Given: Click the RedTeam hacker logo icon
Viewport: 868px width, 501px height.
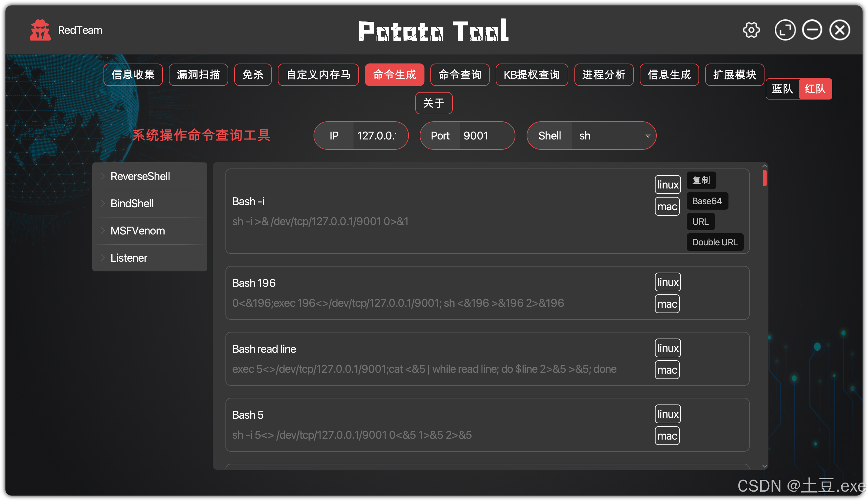Looking at the screenshot, I should [x=40, y=30].
